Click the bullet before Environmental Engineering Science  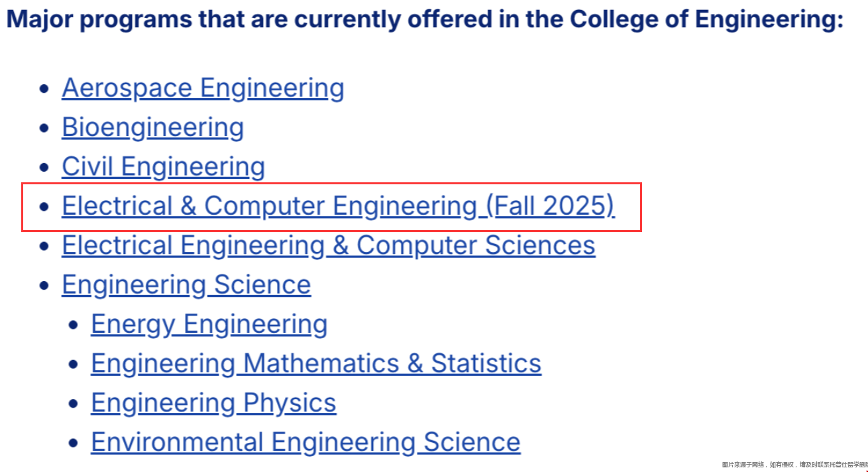pyautogui.click(x=74, y=443)
